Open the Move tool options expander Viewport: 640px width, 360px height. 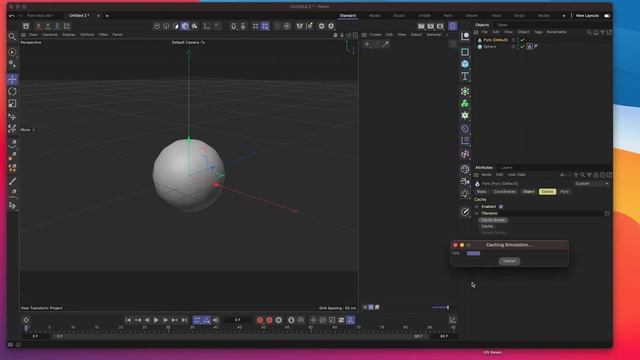(x=34, y=130)
